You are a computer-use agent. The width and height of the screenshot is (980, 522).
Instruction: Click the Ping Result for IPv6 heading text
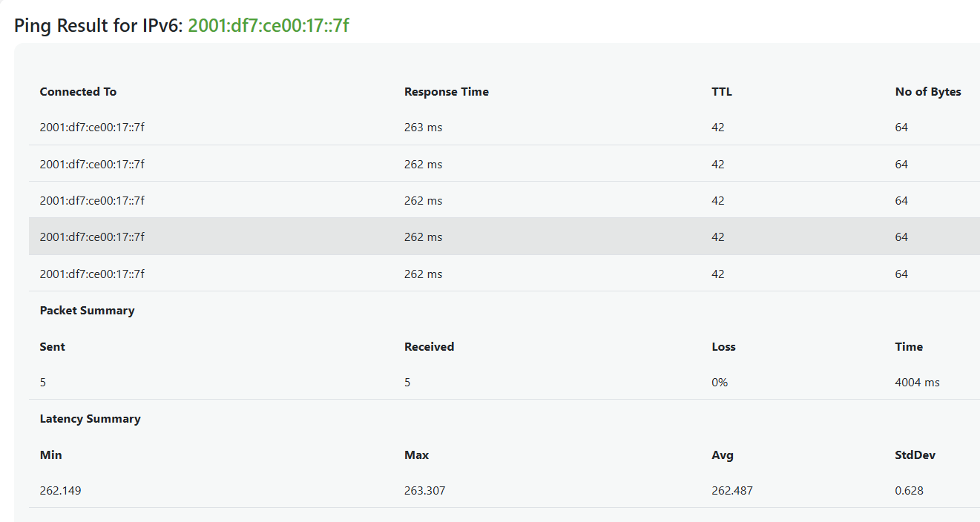(x=99, y=25)
